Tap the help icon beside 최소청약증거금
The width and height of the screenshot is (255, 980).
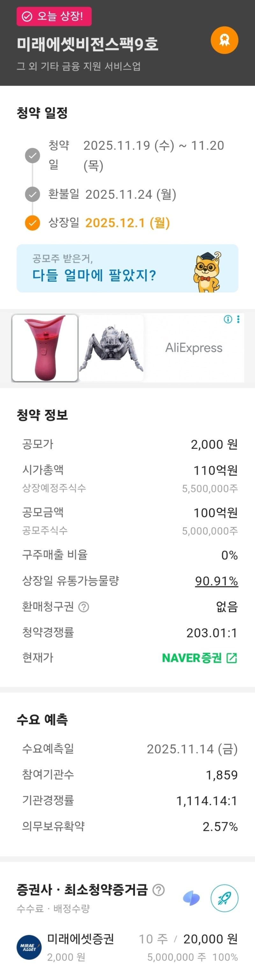pyautogui.click(x=158, y=890)
